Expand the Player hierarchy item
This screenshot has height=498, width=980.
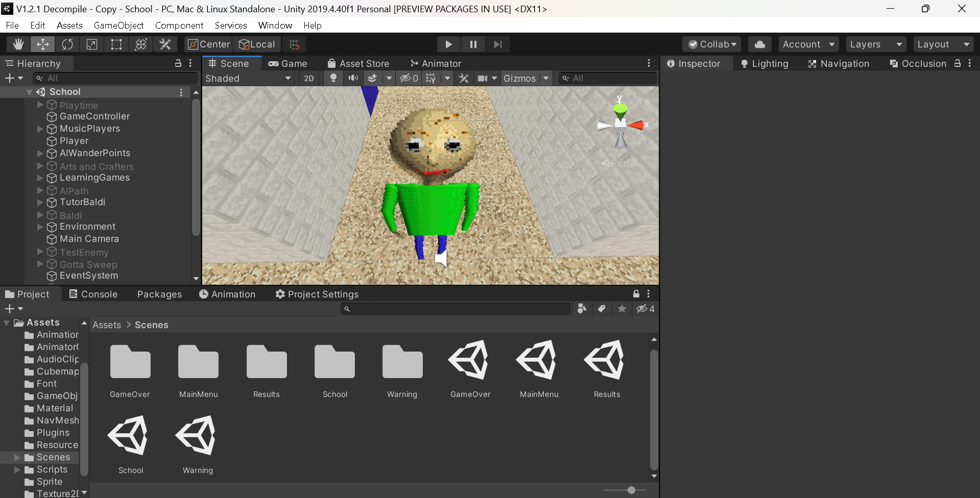39,141
